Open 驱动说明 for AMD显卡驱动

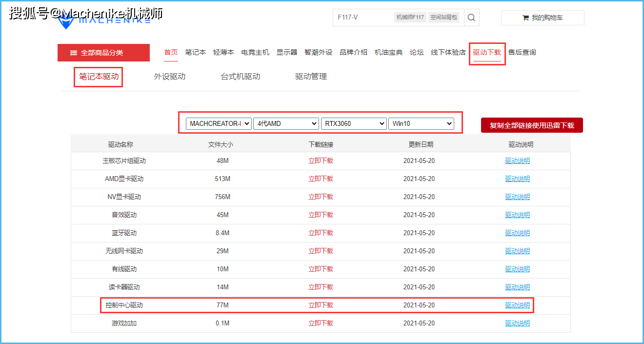point(517,179)
